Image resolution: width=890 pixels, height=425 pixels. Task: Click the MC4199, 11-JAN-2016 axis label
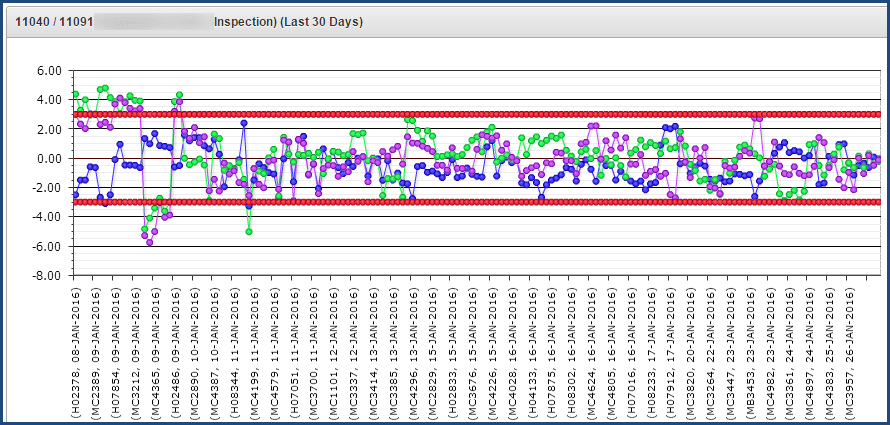pos(253,352)
